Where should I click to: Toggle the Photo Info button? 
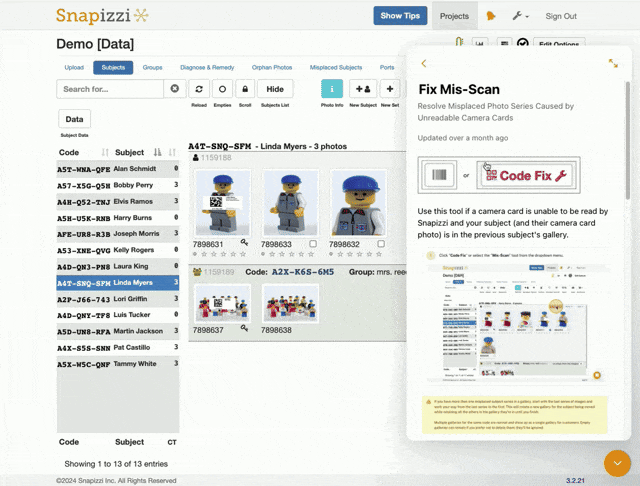332,89
